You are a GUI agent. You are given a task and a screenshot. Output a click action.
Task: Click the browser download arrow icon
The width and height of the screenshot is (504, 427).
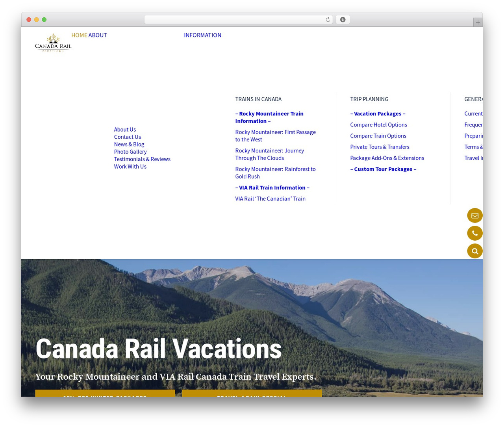click(343, 20)
